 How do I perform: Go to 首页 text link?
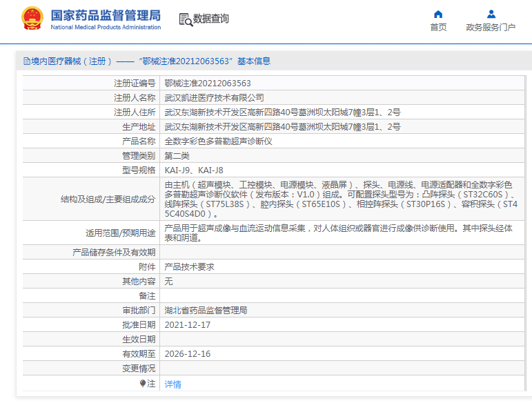tap(438, 28)
